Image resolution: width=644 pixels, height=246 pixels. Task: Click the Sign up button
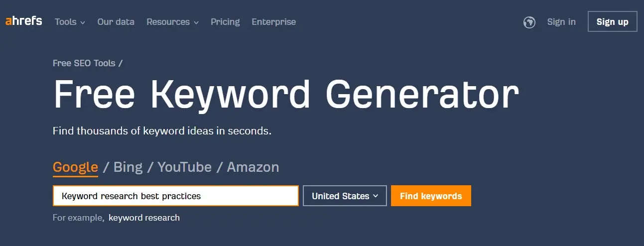[612, 22]
